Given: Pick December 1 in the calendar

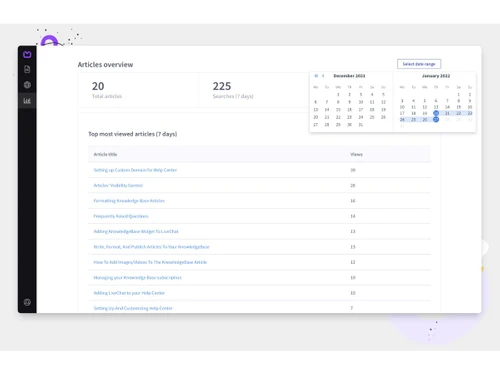Looking at the screenshot, I should pos(338,95).
